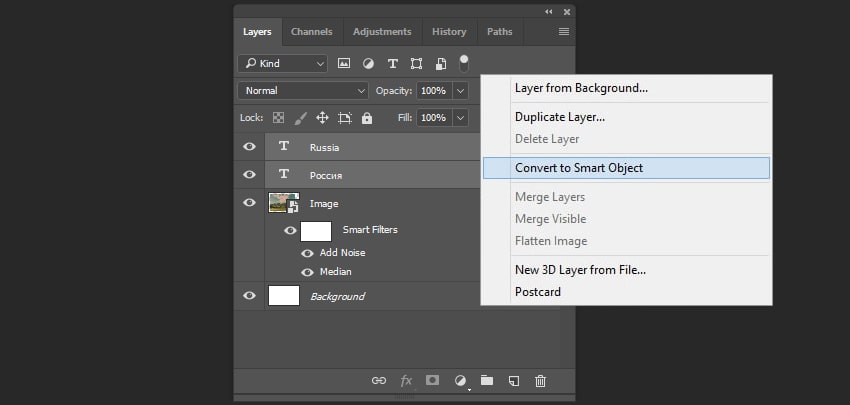This screenshot has height=405, width=850.
Task: Hide the Background layer with eye icon
Action: 250,296
